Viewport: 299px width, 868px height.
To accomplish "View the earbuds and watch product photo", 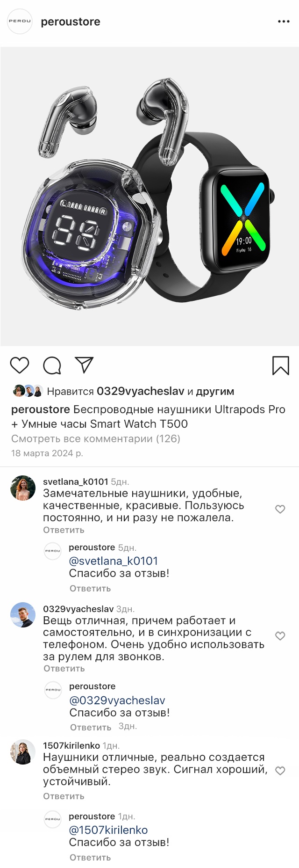I will [x=149, y=197].
